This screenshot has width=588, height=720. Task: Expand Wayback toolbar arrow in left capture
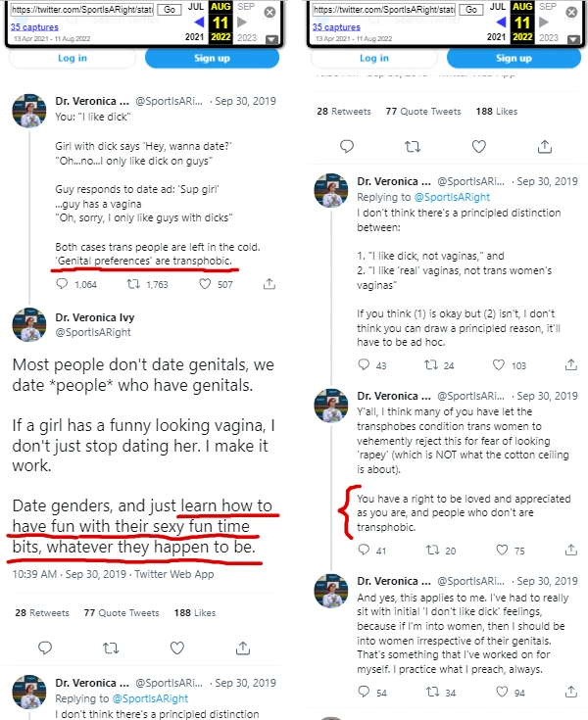pyautogui.click(x=270, y=39)
